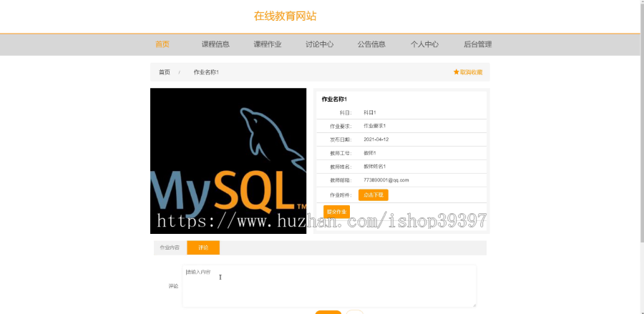Go to 课程作业 in the navigation bar

(x=268, y=44)
